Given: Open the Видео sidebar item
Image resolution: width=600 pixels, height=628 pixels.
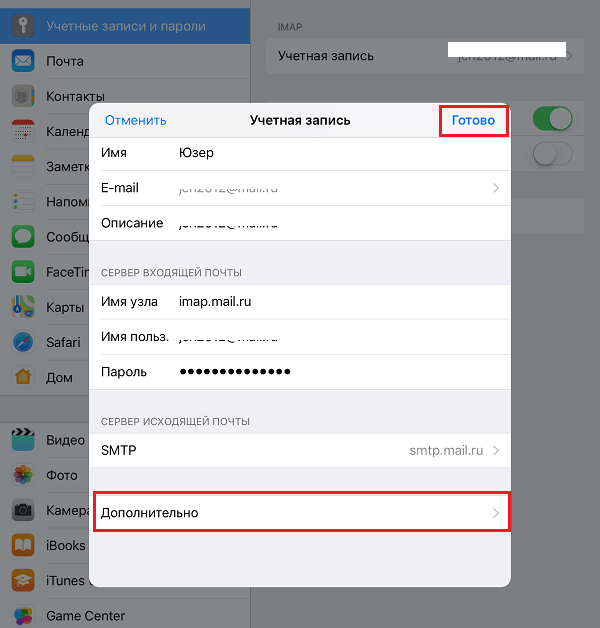Looking at the screenshot, I should click(65, 440).
